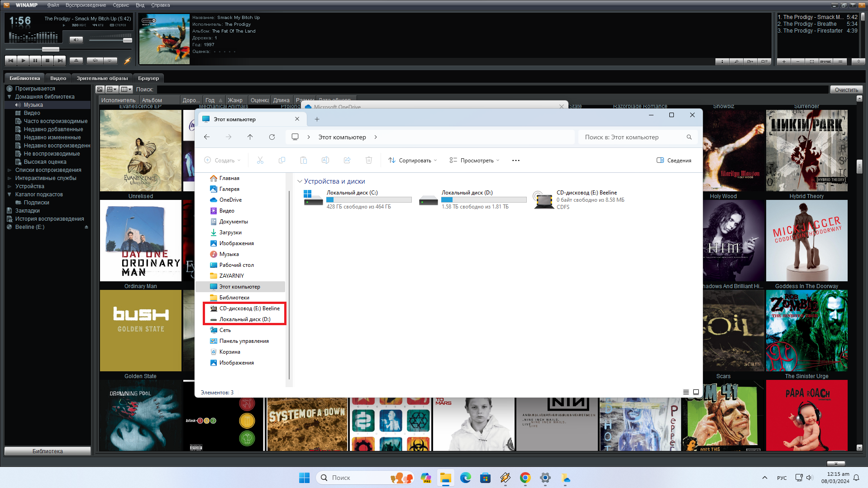868x488 pixels.
Task: Add a new tab in File Explorer
Action: coord(317,119)
